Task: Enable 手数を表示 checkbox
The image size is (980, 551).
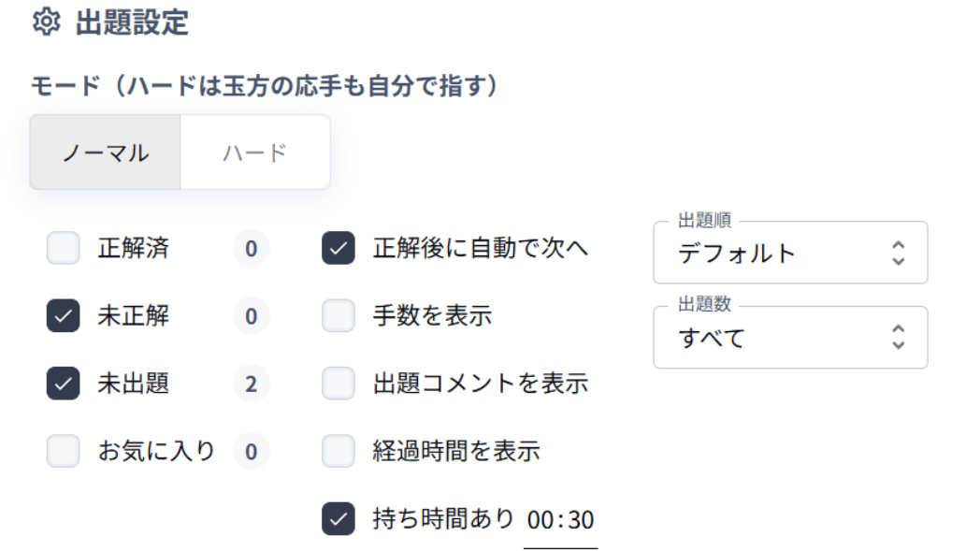Action: point(339,315)
